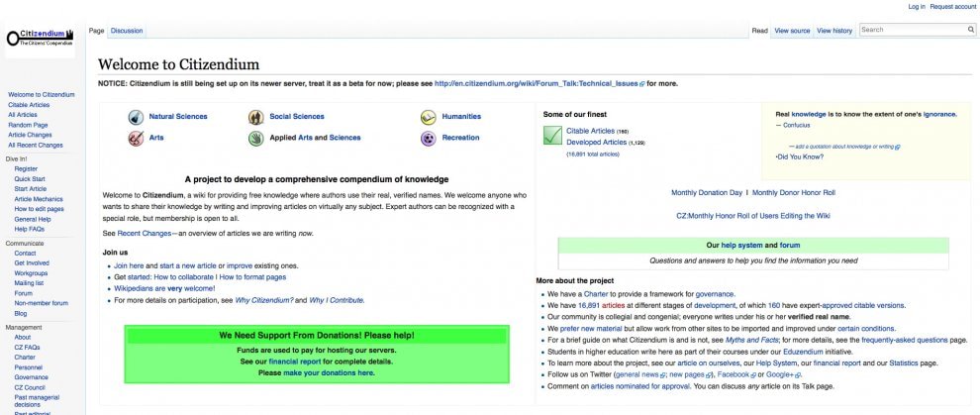The height and width of the screenshot is (415, 980).
Task: Click the search magnifier icon
Action: (971, 30)
